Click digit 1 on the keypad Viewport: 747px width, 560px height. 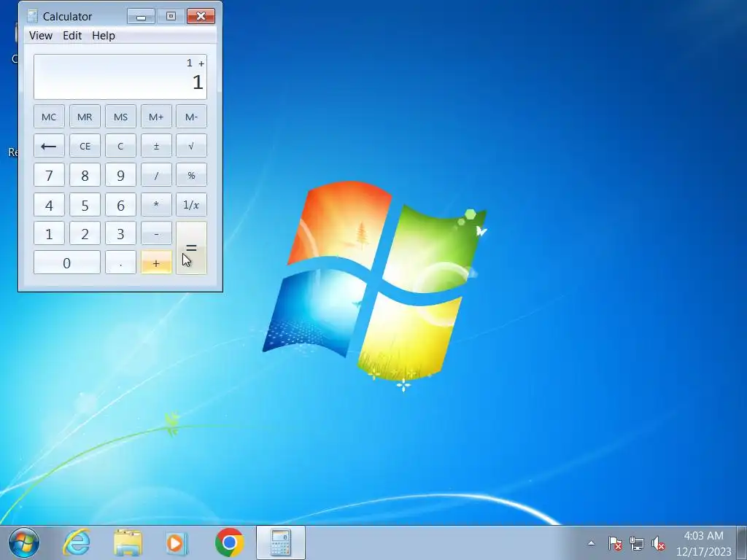(49, 233)
